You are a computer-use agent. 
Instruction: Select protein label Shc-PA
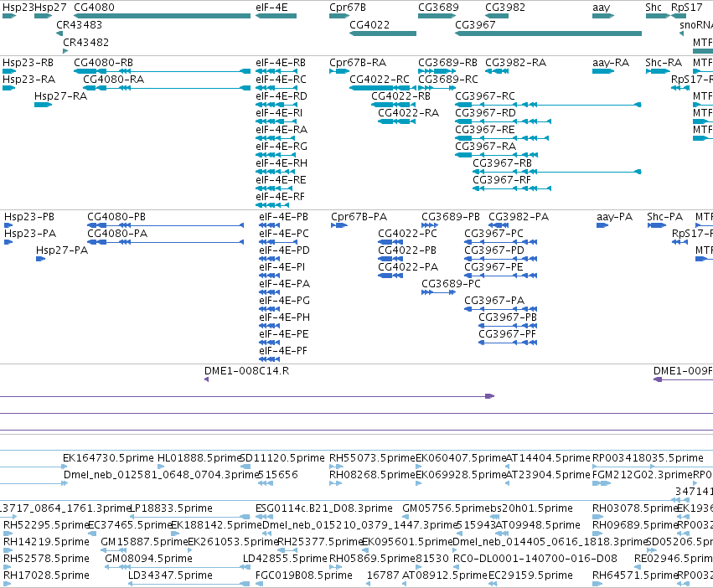664,216
